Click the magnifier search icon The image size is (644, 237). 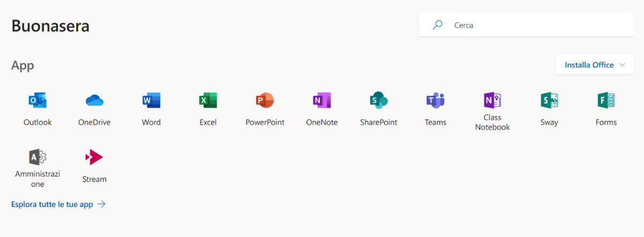click(438, 25)
